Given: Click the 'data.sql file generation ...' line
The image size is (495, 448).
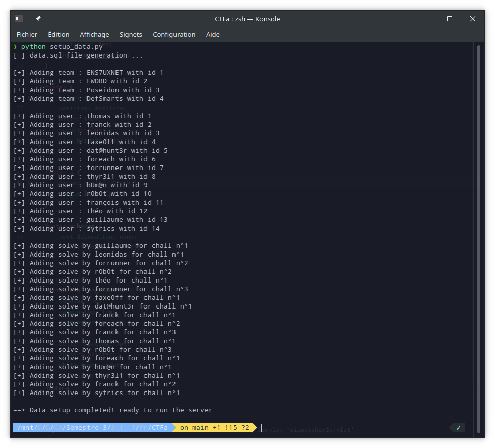Looking at the screenshot, I should click(x=78, y=55).
